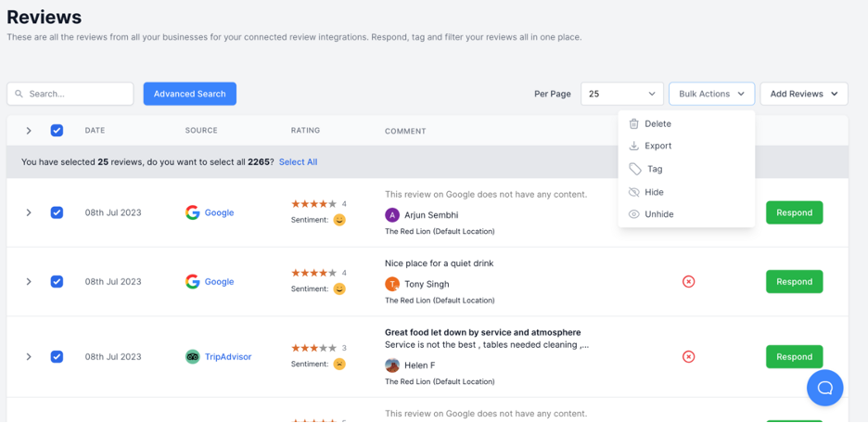Choose Export from the Bulk Actions menu

coord(657,146)
